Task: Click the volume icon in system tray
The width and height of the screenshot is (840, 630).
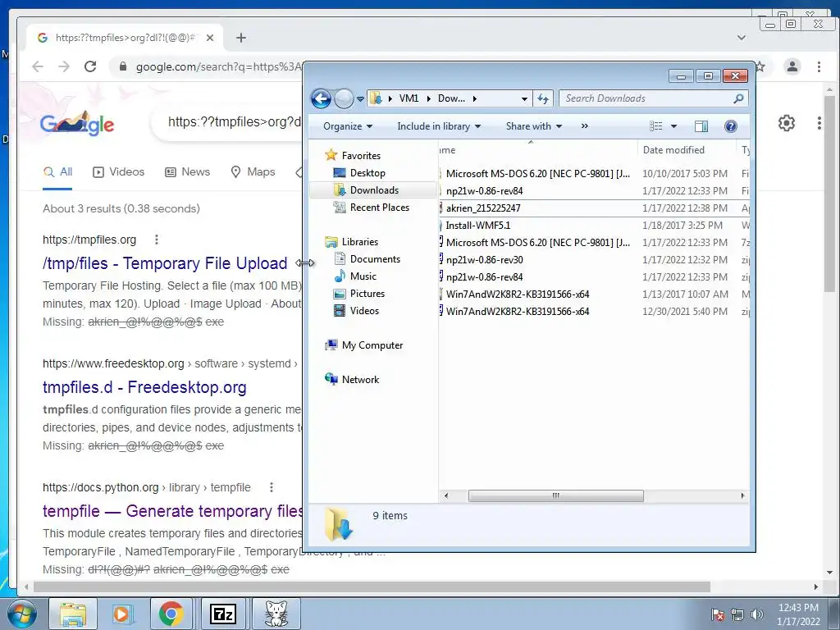Action: coord(757,614)
